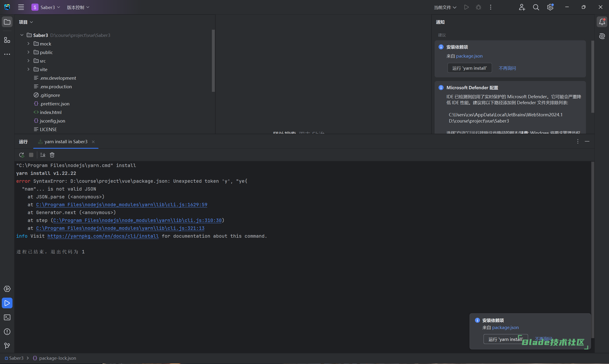This screenshot has height=364, width=609.
Task: Open cli.js:310:30 stack trace link
Action: (x=137, y=220)
